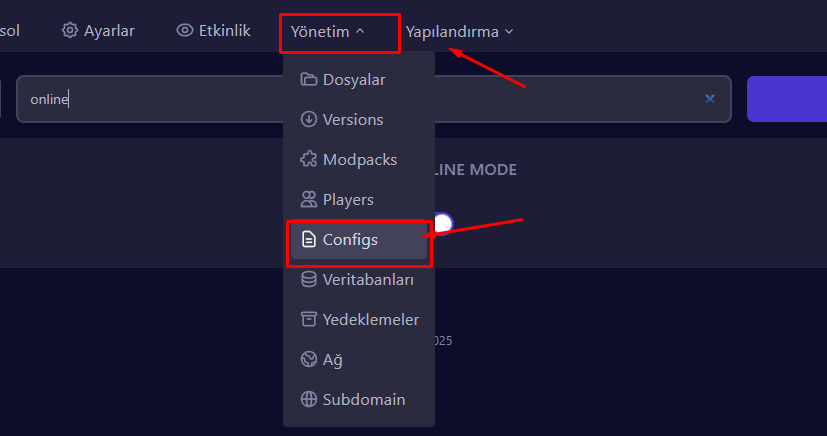This screenshot has height=436, width=827.
Task: Expand the Yapılandırma dropdown
Action: (x=459, y=32)
